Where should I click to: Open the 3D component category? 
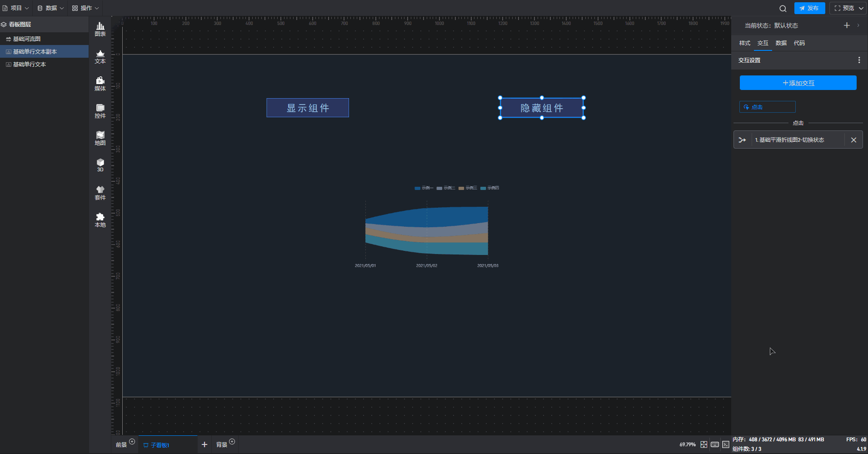pos(100,165)
